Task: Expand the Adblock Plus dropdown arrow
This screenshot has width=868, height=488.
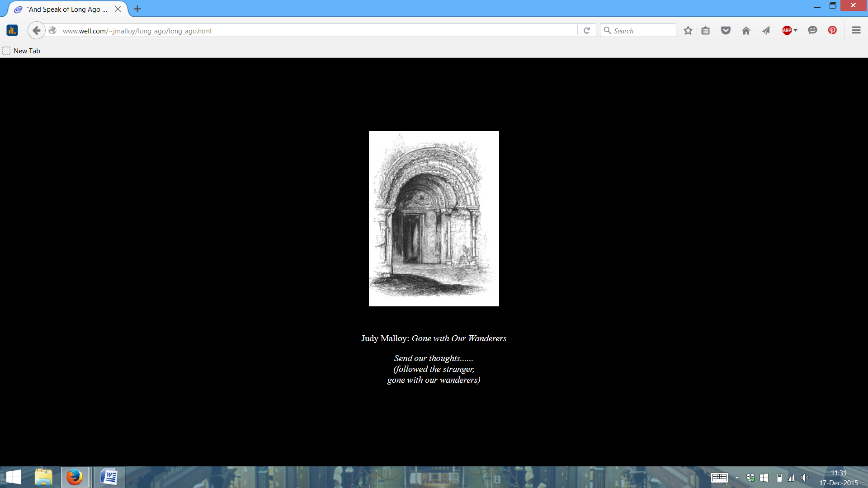Action: tap(796, 30)
